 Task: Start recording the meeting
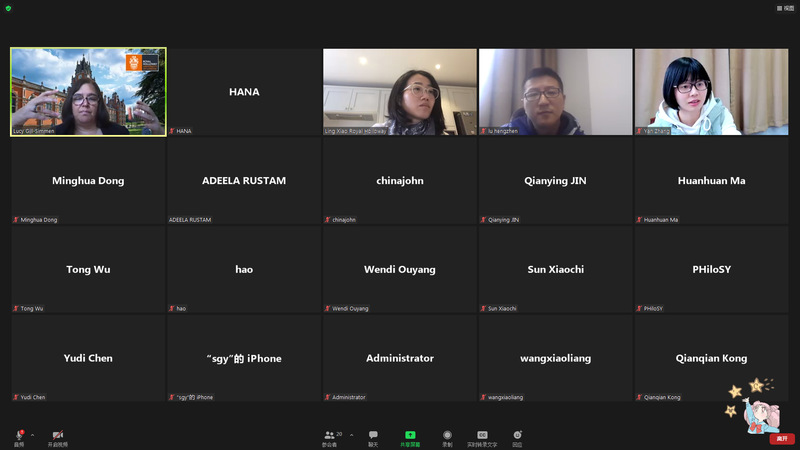pyautogui.click(x=447, y=437)
